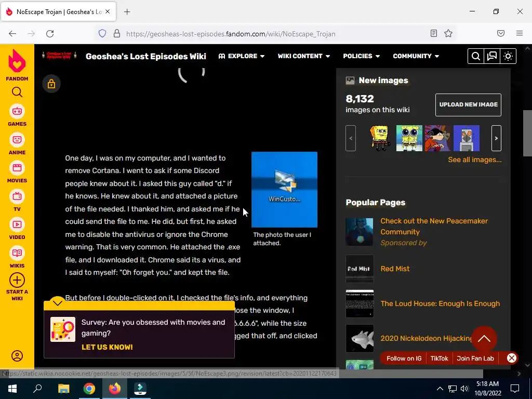
Task: Bookmark this page with the star icon
Action: click(x=448, y=33)
